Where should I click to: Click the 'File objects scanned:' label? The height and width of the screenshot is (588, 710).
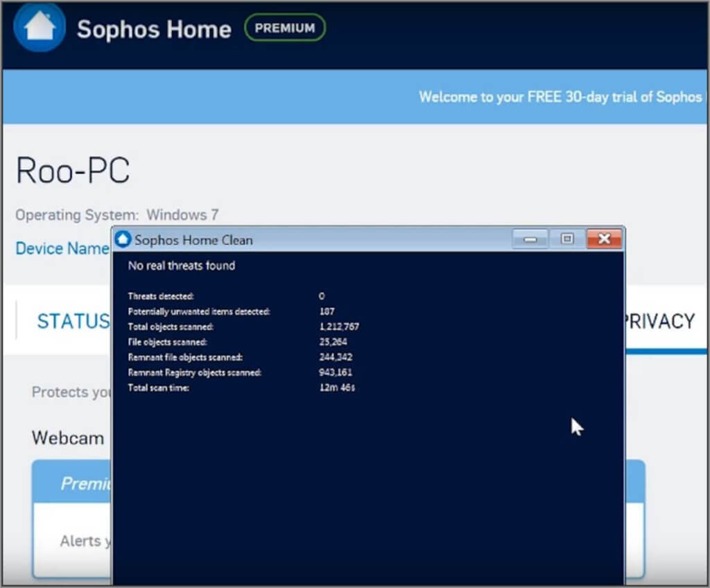(168, 342)
